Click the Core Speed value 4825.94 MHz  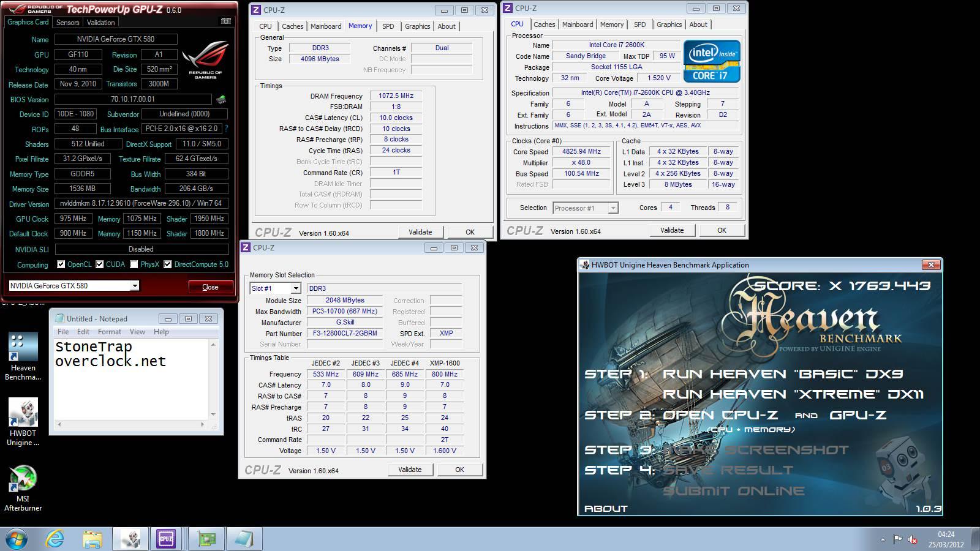(581, 151)
